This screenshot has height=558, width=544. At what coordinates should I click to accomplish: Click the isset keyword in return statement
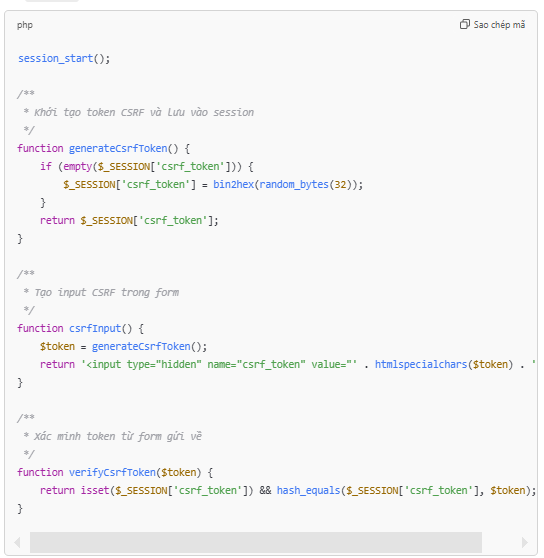[95, 490]
